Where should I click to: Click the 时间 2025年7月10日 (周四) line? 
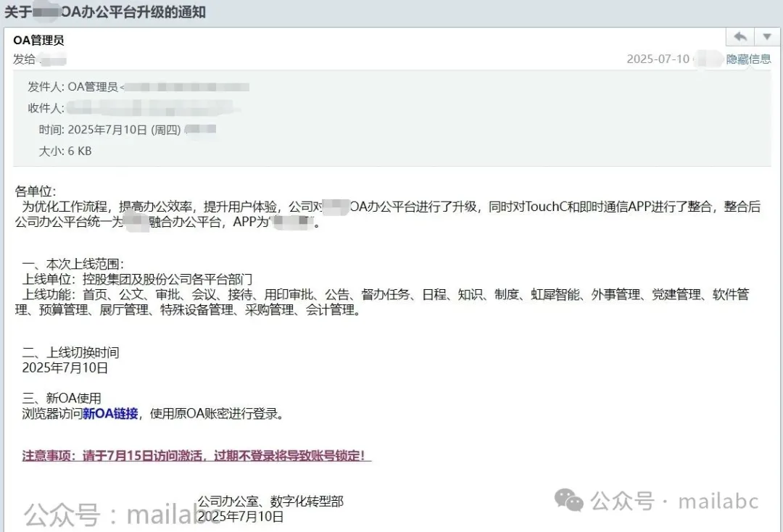pyautogui.click(x=128, y=130)
